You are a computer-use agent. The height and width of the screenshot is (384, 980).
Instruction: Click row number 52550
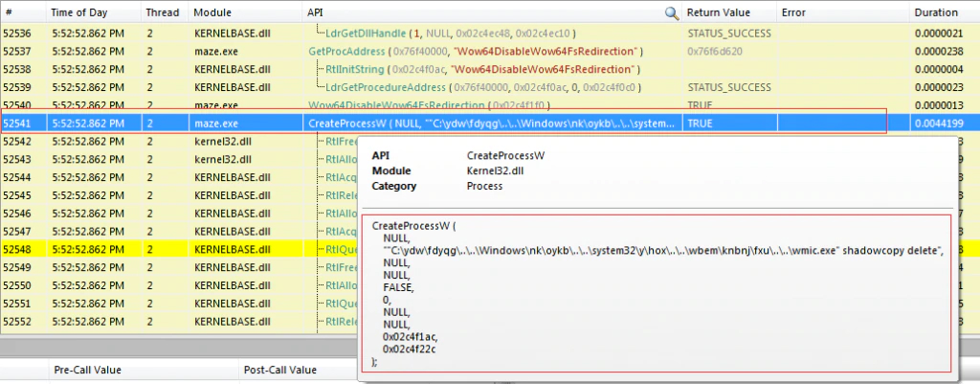pos(15,286)
